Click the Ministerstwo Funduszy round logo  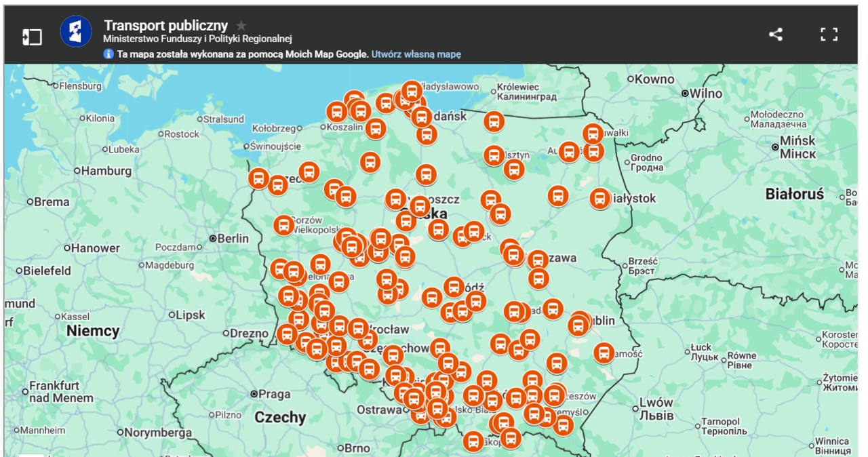[76, 31]
